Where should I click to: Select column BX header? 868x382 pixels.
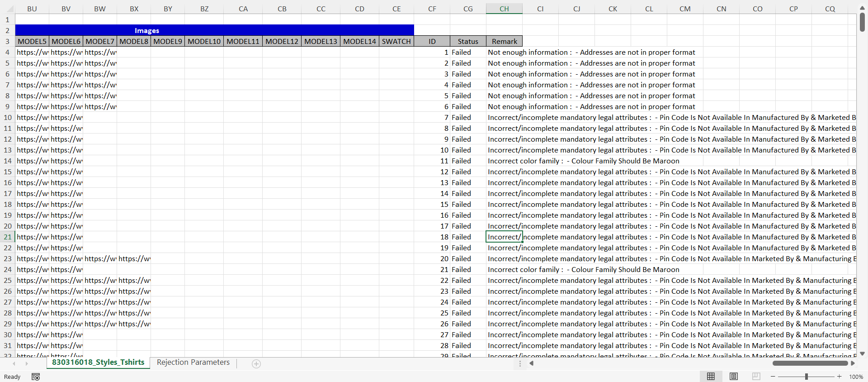pyautogui.click(x=134, y=9)
